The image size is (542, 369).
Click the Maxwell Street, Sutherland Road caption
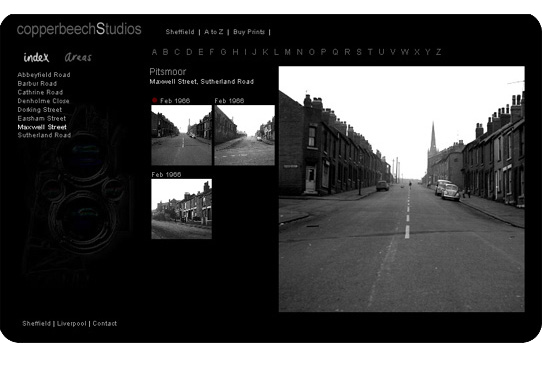[x=202, y=82]
